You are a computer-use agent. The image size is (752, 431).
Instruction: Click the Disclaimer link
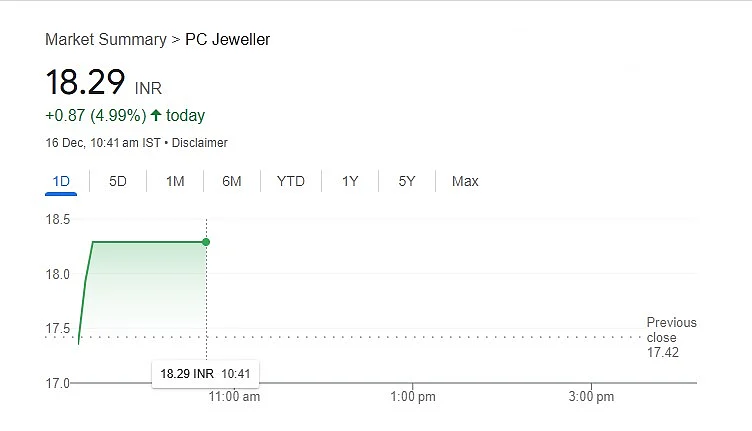coord(200,143)
